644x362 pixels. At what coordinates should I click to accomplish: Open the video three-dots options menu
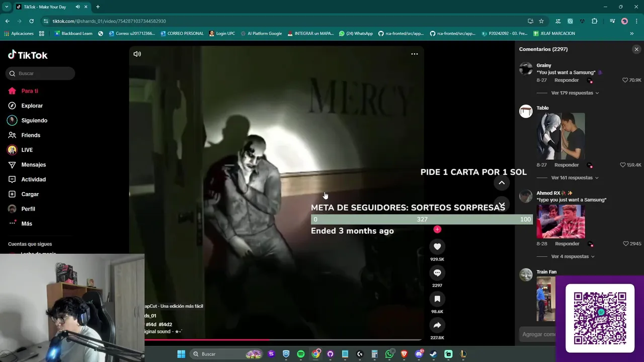click(415, 54)
